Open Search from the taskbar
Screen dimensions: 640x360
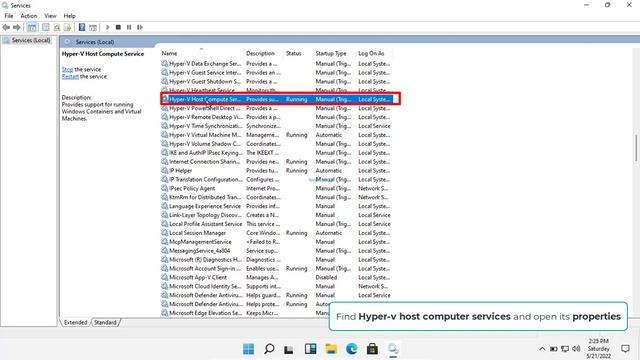(269, 349)
